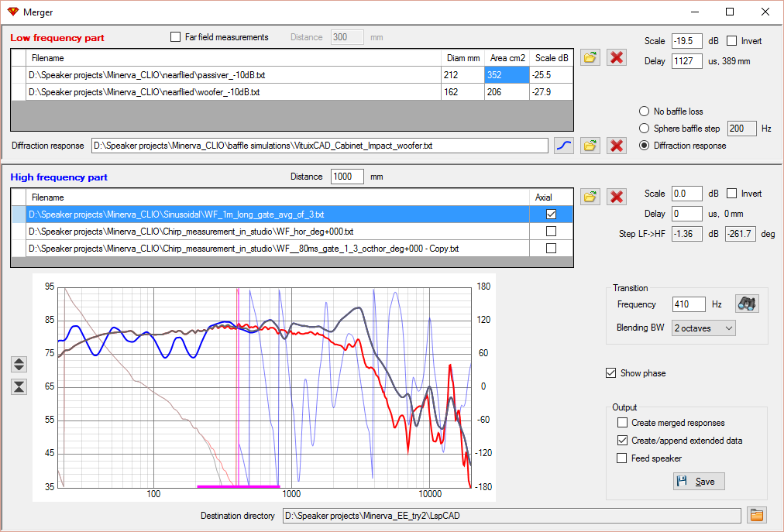Uncheck Axial for WF_1m_long_gate_avg_of_3.txt

pos(551,214)
